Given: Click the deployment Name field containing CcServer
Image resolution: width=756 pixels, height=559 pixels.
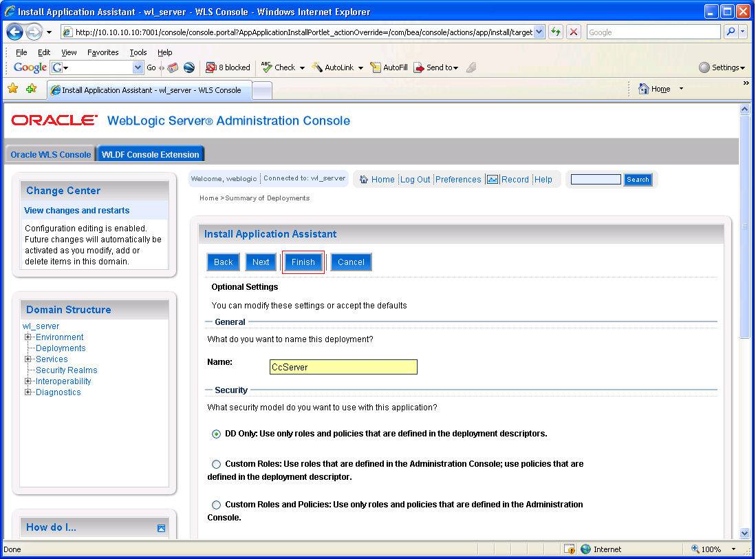Looking at the screenshot, I should [x=343, y=366].
